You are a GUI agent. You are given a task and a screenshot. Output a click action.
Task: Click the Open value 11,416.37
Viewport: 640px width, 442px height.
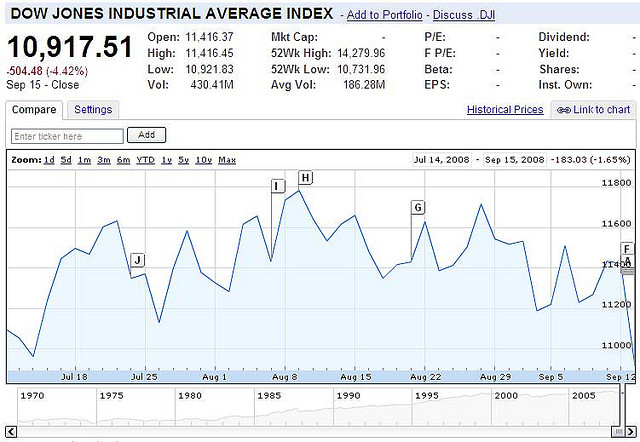(x=209, y=37)
